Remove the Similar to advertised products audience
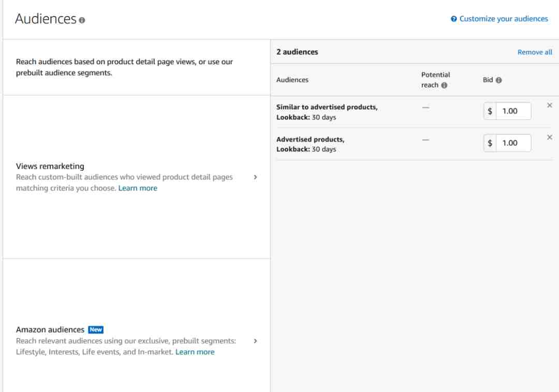The width and height of the screenshot is (559, 392). pos(550,105)
